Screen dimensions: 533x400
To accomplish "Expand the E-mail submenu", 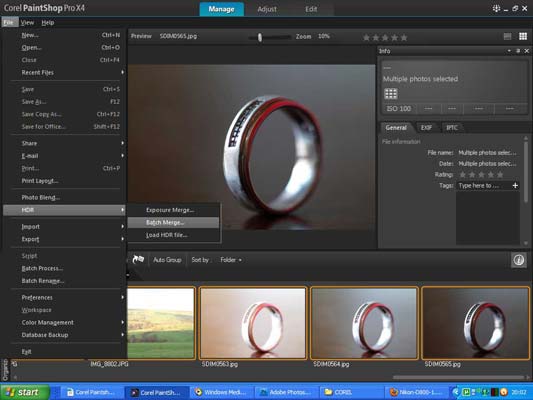I will [x=65, y=156].
